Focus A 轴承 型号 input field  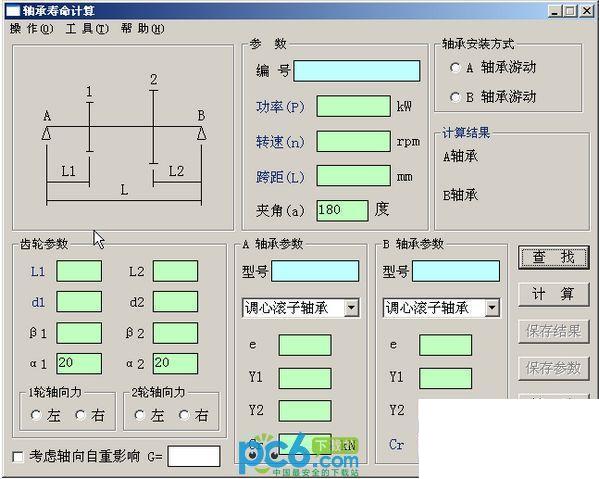pos(315,271)
